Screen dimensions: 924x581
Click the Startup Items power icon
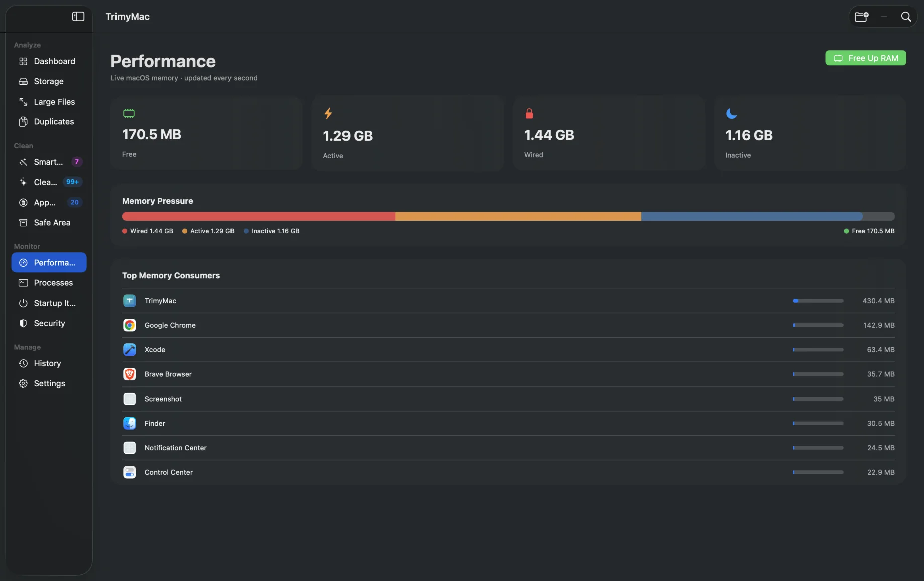[x=23, y=303]
